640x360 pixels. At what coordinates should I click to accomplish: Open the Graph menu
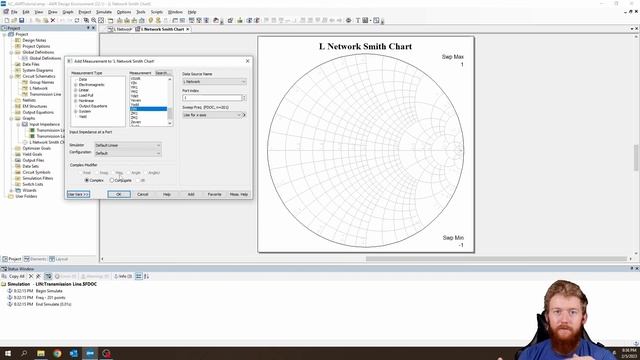pos(68,12)
